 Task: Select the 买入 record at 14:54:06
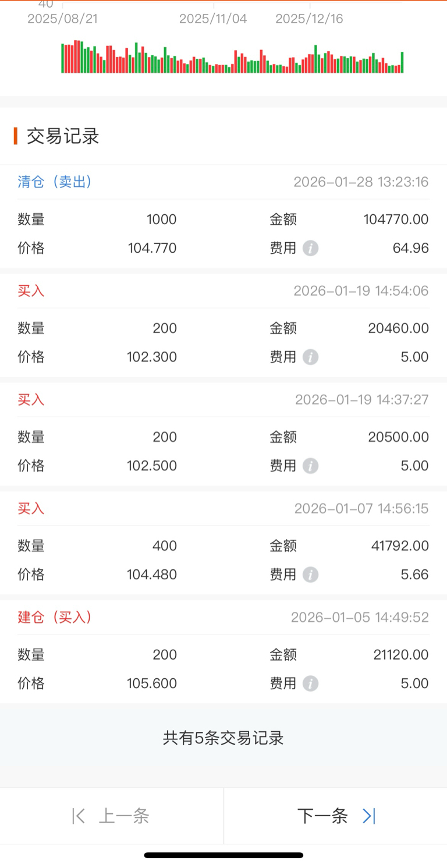(223, 325)
